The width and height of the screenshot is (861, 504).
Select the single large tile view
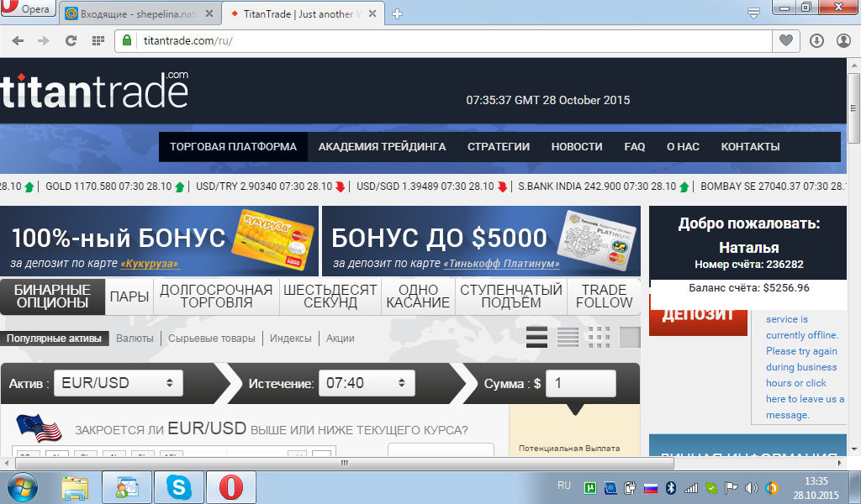(x=630, y=338)
